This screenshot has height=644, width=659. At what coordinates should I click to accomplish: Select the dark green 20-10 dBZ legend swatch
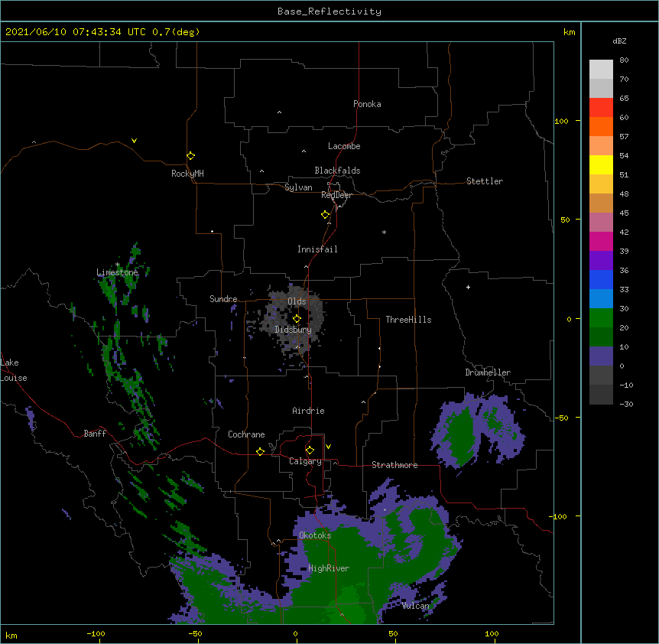tap(601, 337)
